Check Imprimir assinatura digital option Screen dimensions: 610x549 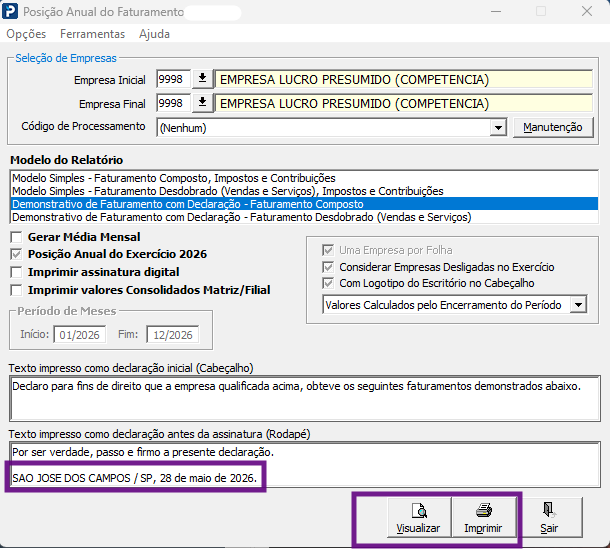(16, 272)
